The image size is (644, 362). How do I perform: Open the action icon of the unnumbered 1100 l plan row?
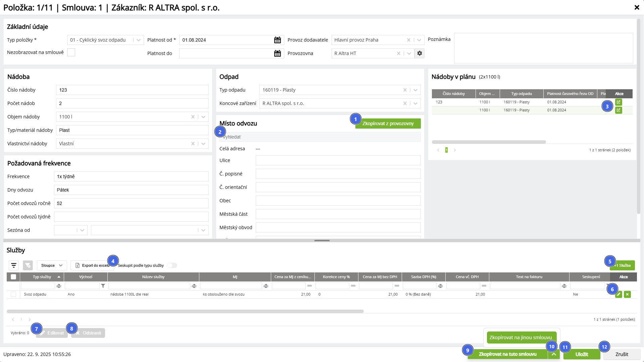(618, 110)
